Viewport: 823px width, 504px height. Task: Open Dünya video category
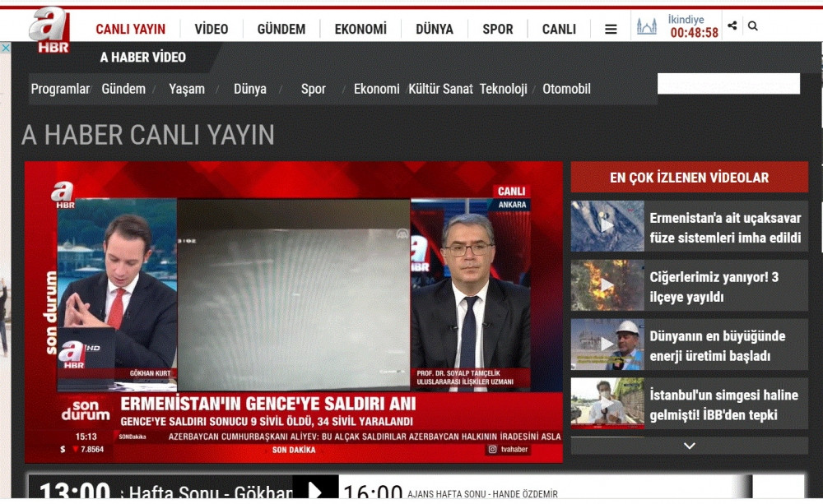click(x=250, y=89)
